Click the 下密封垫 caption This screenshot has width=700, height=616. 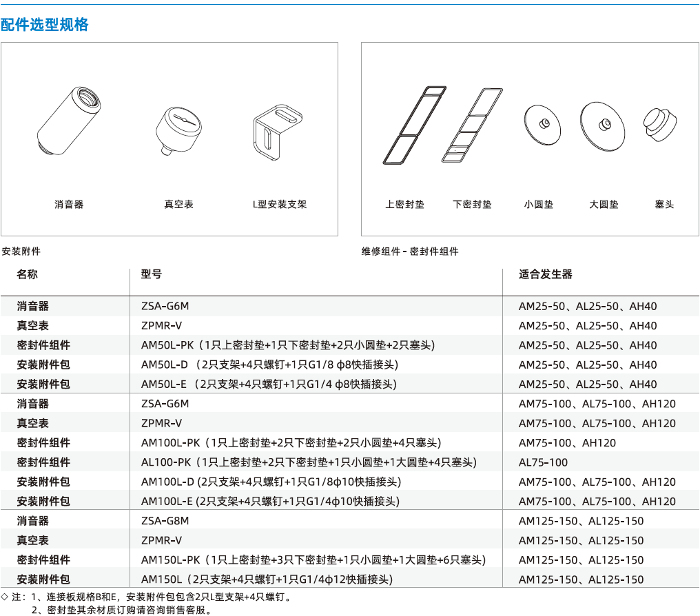pyautogui.click(x=472, y=205)
